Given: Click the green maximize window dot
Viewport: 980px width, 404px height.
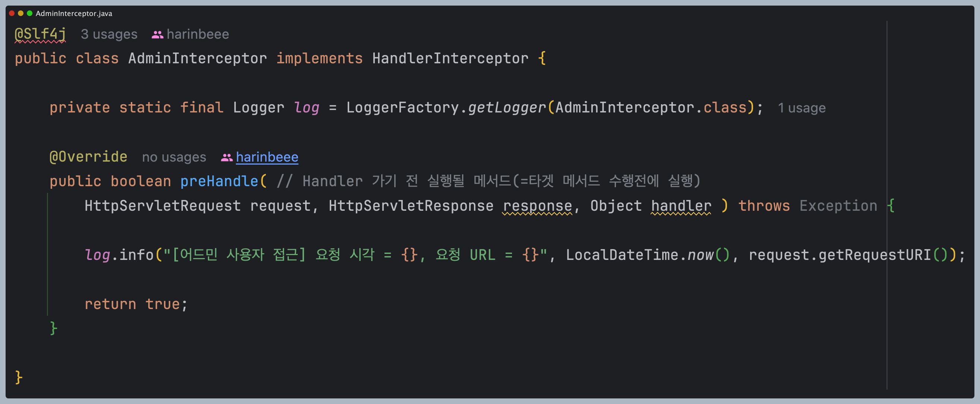Looking at the screenshot, I should click(29, 13).
